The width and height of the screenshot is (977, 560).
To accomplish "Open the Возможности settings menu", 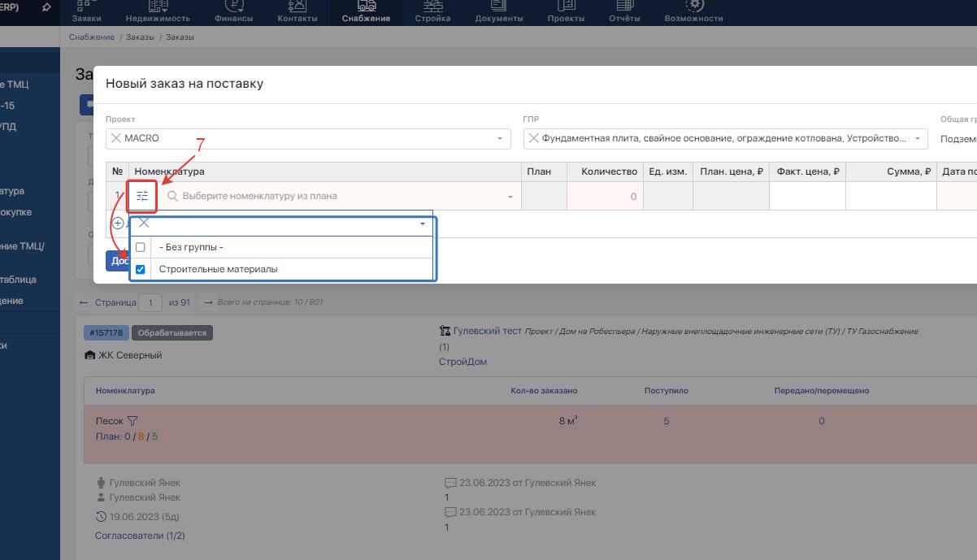I will [693, 12].
